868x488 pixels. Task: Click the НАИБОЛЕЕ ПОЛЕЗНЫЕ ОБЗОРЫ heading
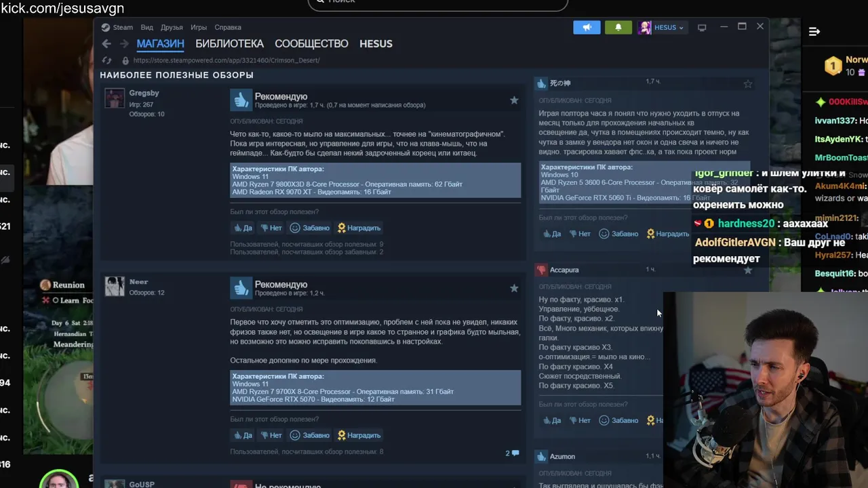point(176,75)
